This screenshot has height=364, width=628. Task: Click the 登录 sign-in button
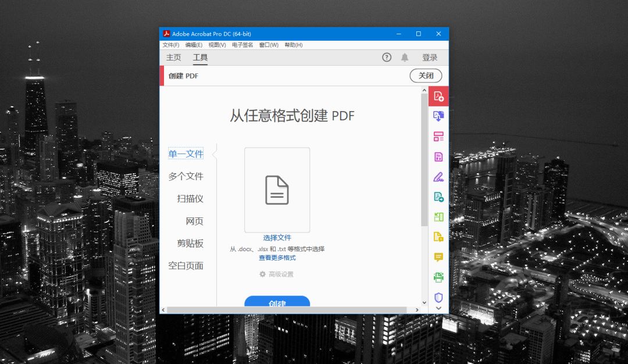point(430,57)
